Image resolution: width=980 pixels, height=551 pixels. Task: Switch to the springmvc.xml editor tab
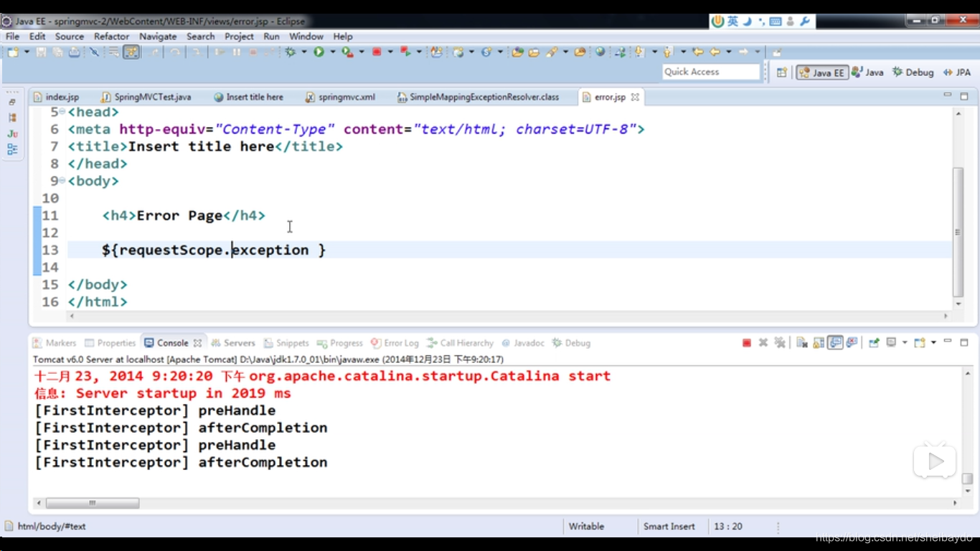tap(340, 97)
